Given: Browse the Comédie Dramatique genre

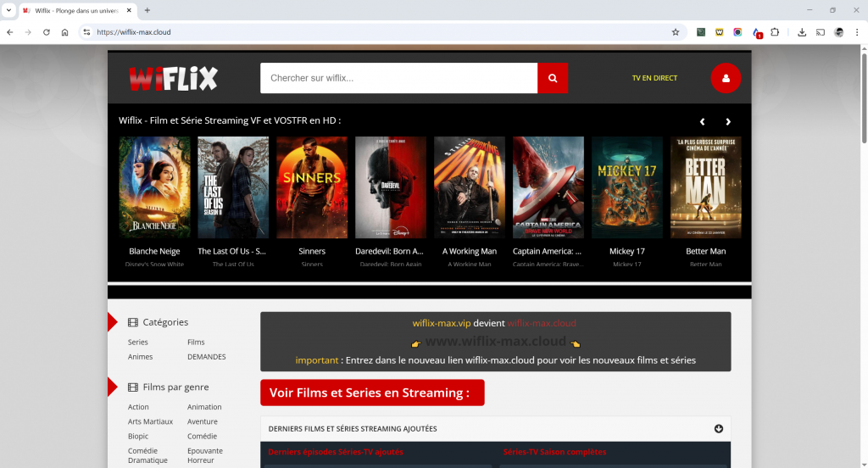Looking at the screenshot, I should pos(147,455).
